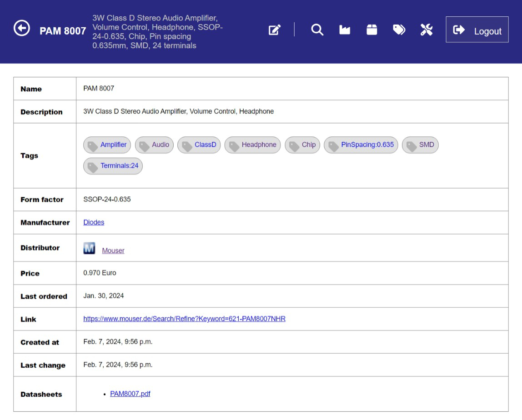Click the header subtitle description text

click(x=157, y=32)
